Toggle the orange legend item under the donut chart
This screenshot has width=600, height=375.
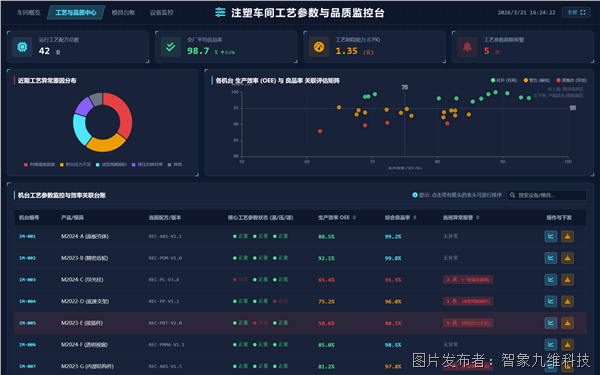(x=75, y=165)
